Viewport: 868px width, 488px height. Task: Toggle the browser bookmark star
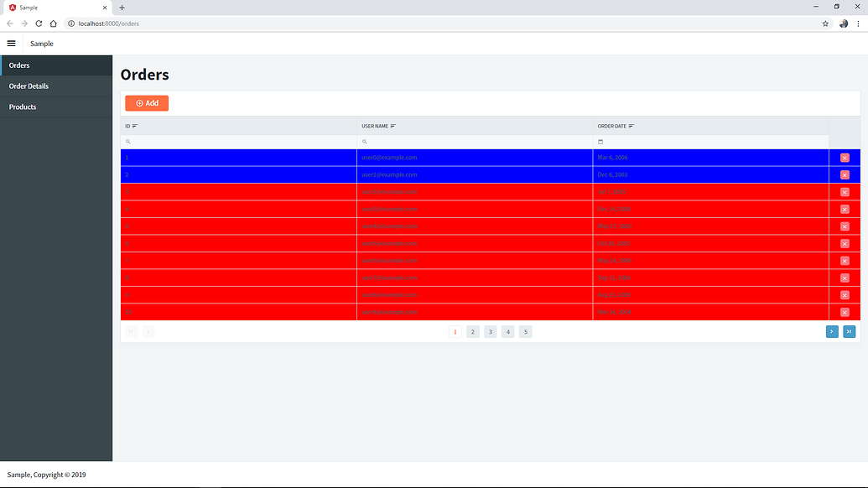(x=824, y=23)
